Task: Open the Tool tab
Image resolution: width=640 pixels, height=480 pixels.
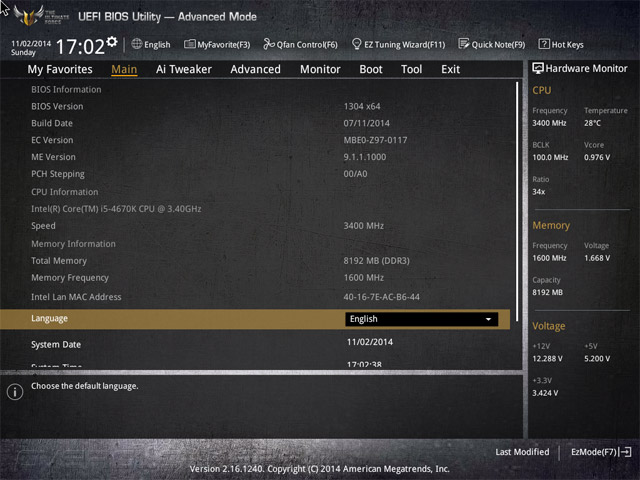Action: coord(411,69)
